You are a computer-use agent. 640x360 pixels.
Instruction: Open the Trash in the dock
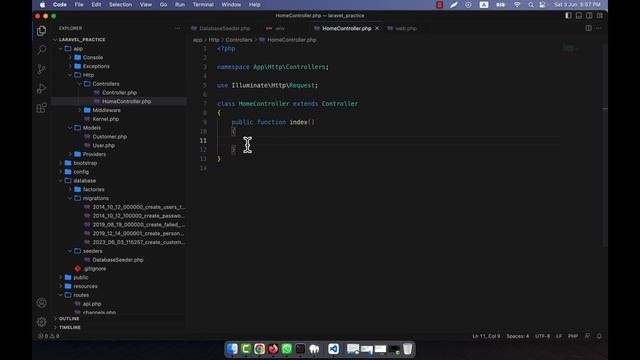point(407,349)
